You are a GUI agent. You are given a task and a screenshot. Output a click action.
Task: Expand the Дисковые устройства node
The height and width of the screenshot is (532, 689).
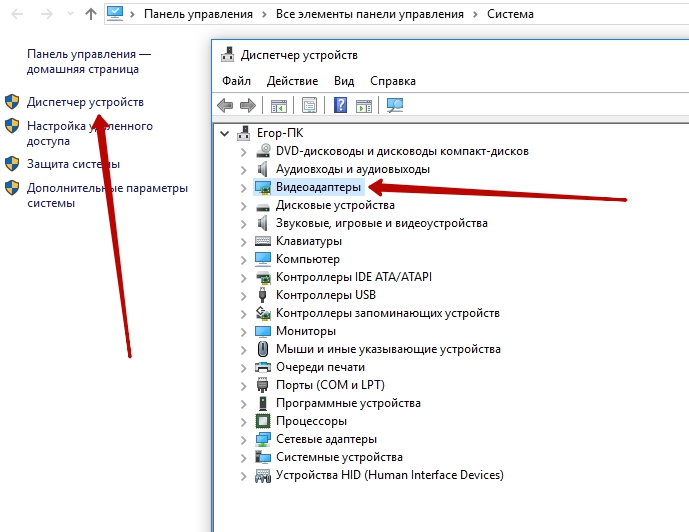click(243, 206)
